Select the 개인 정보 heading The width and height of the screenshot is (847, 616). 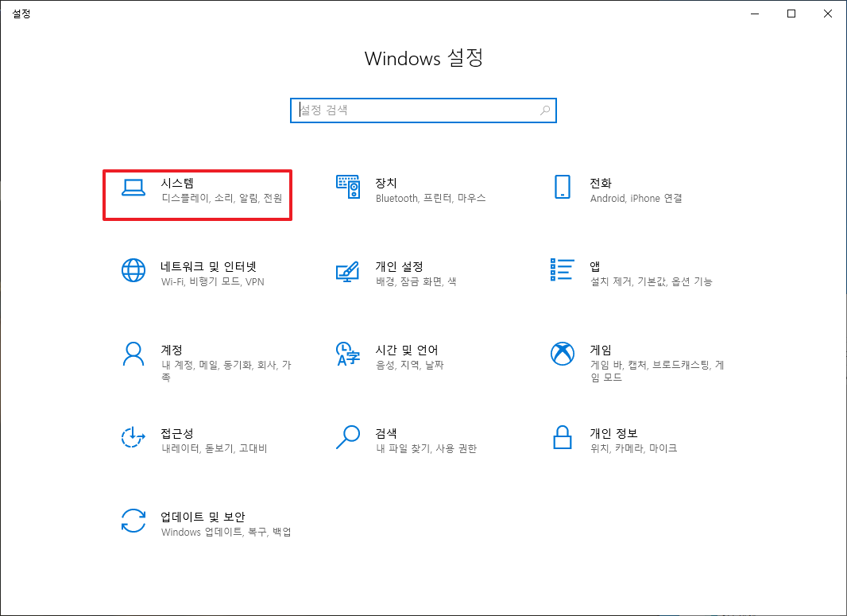coord(613,433)
